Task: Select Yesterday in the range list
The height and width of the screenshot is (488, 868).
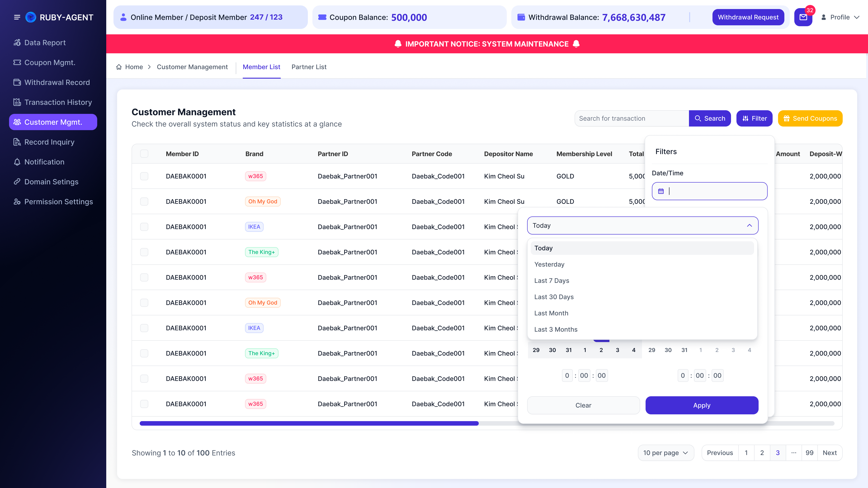Action: coord(642,264)
